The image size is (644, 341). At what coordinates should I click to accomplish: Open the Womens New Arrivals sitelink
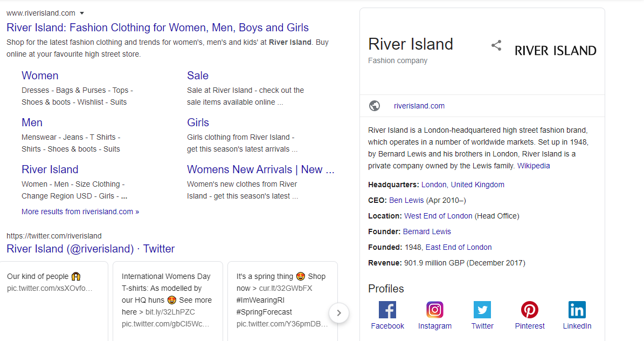[260, 169]
